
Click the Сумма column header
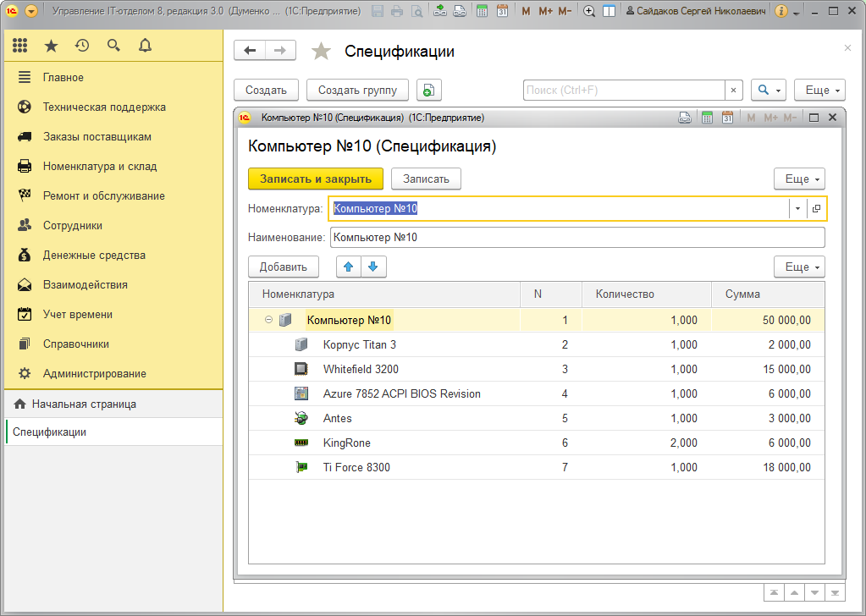[x=768, y=294]
